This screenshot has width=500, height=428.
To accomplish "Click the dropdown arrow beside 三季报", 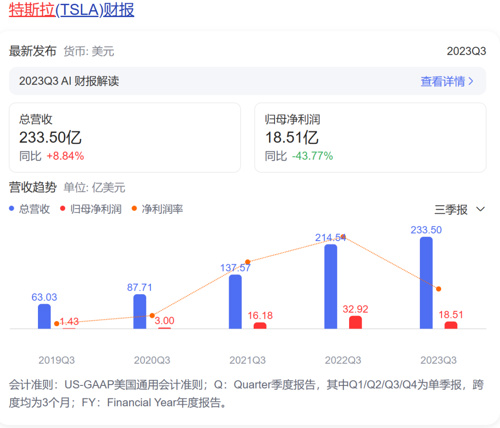I will click(480, 209).
